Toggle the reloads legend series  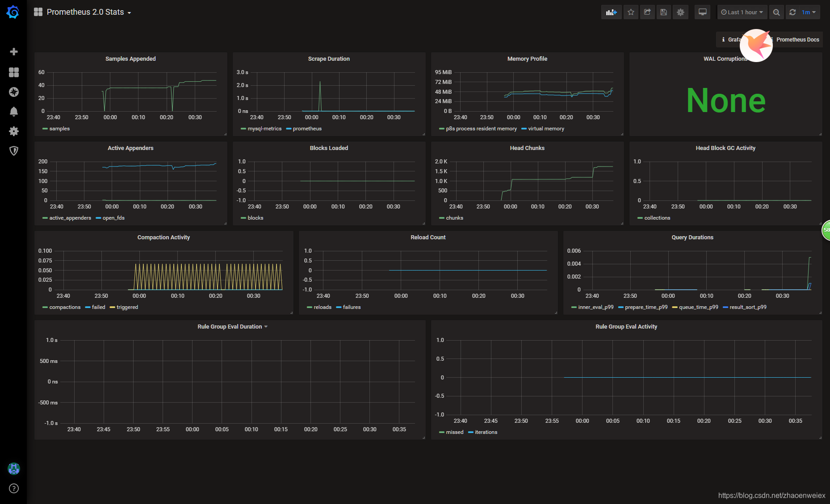323,307
